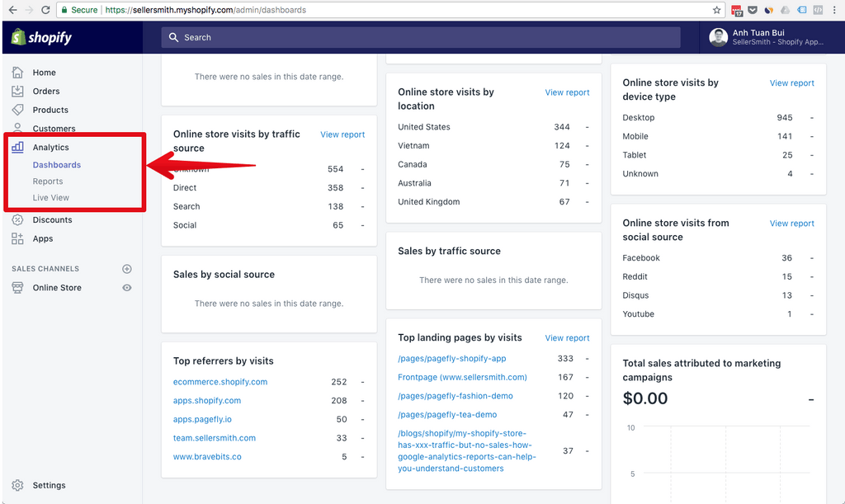Screen dimensions: 845x504
Task: Open the apps.shopify.com referrer link
Action: click(207, 401)
